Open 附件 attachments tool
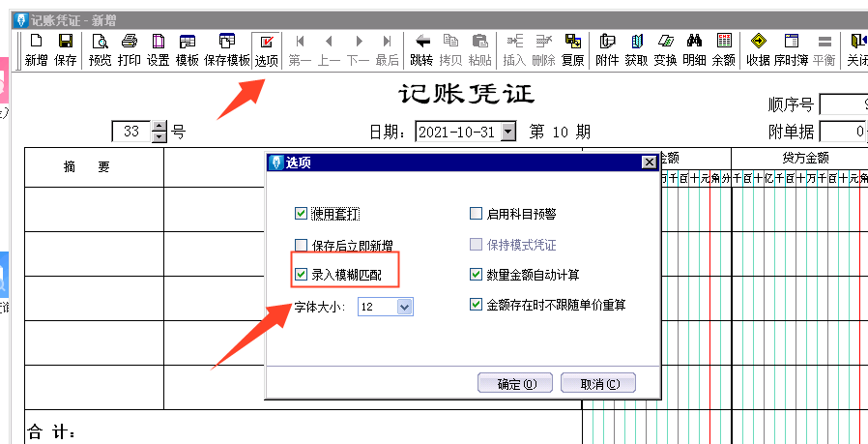The image size is (868, 444). point(607,49)
